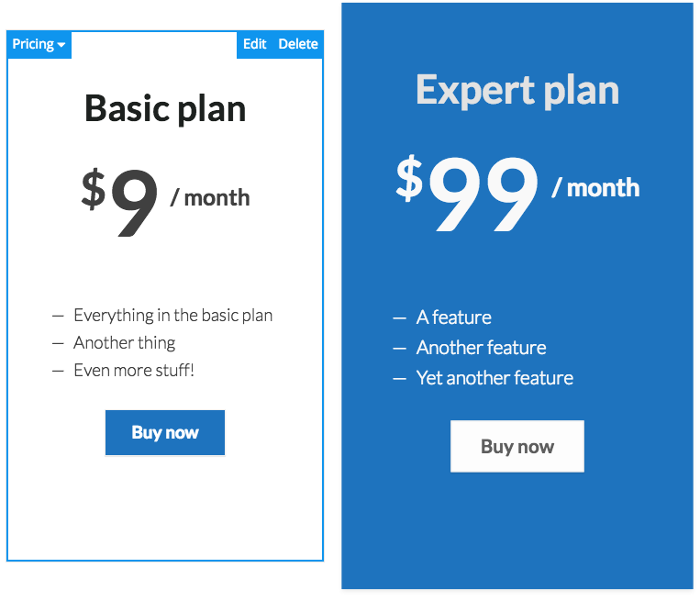Select the "Yet another feature" list item
The height and width of the screenshot is (601, 700).
coord(494,378)
